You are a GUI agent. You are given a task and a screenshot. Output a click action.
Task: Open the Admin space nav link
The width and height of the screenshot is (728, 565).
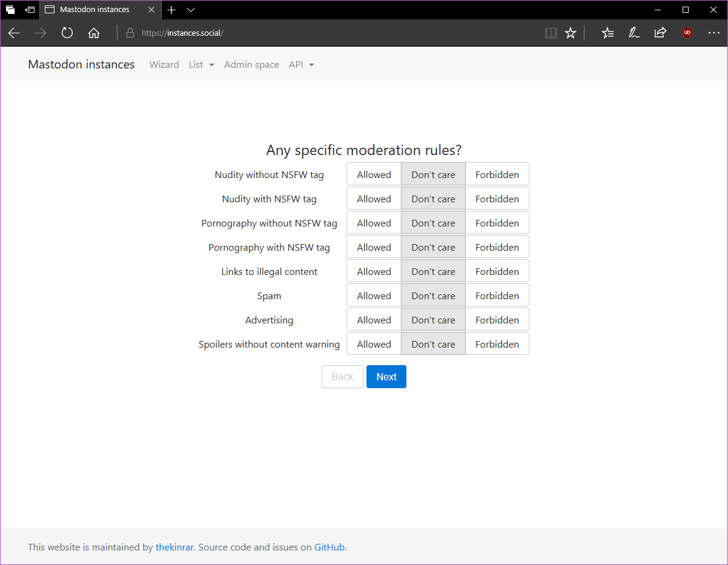pos(251,64)
